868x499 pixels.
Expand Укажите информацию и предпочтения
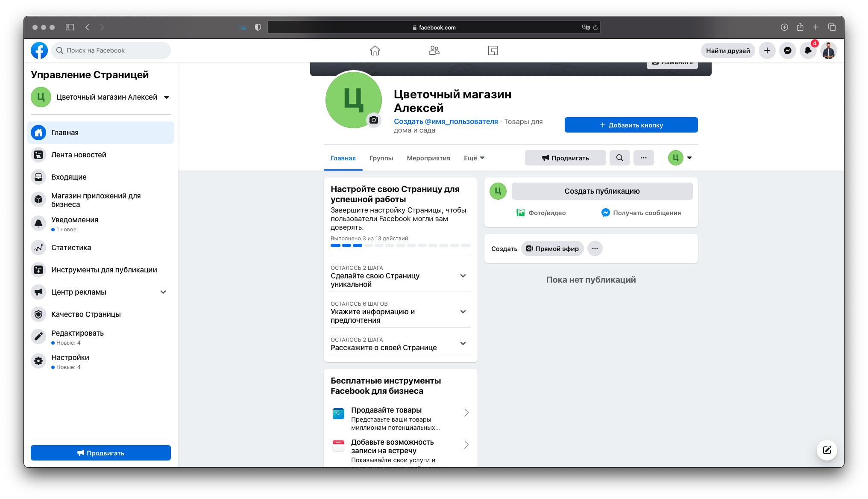pos(401,312)
